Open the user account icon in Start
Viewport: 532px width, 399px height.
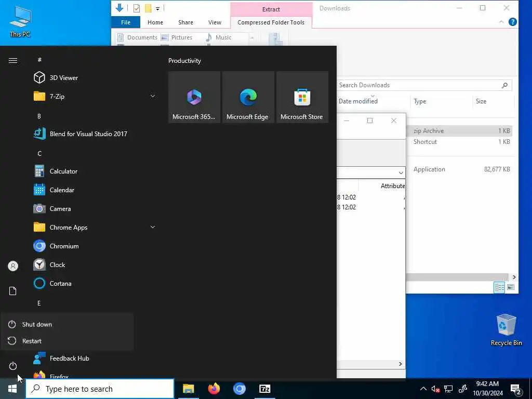click(13, 266)
